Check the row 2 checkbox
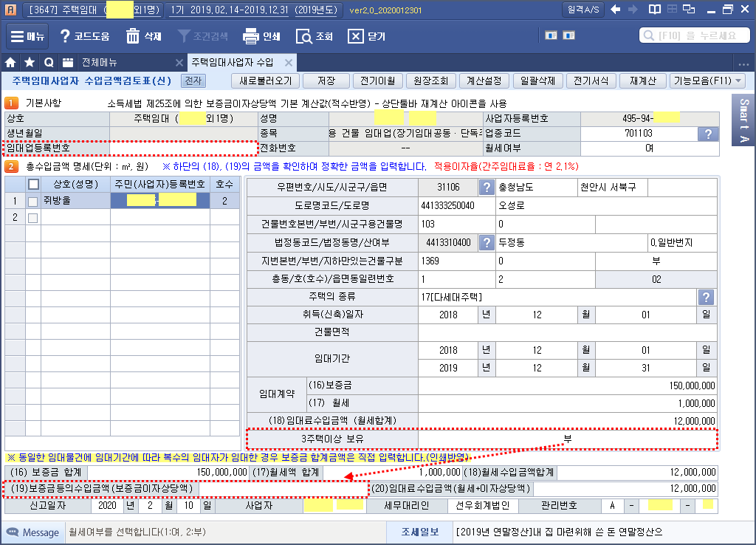The height and width of the screenshot is (545, 756). click(32, 218)
